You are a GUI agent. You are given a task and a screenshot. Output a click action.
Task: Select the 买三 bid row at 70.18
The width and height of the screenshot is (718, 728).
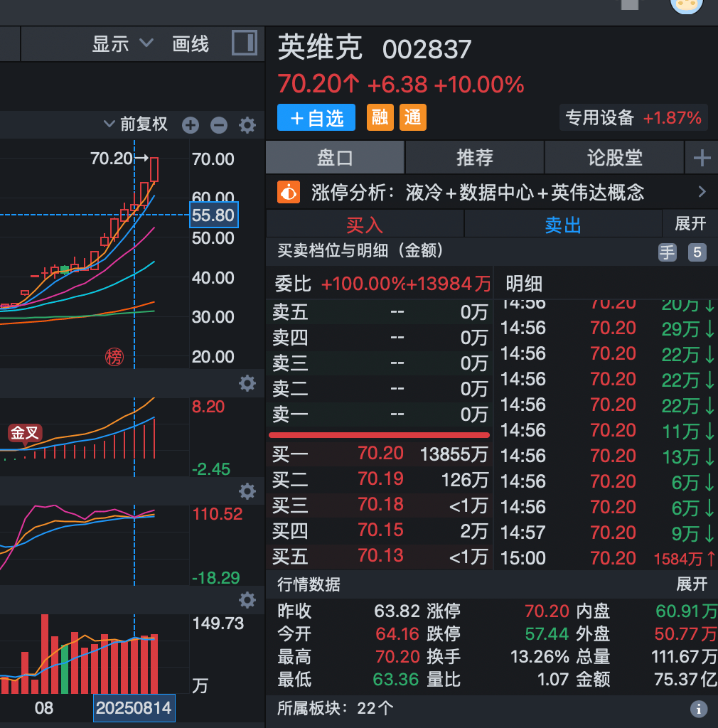380,505
